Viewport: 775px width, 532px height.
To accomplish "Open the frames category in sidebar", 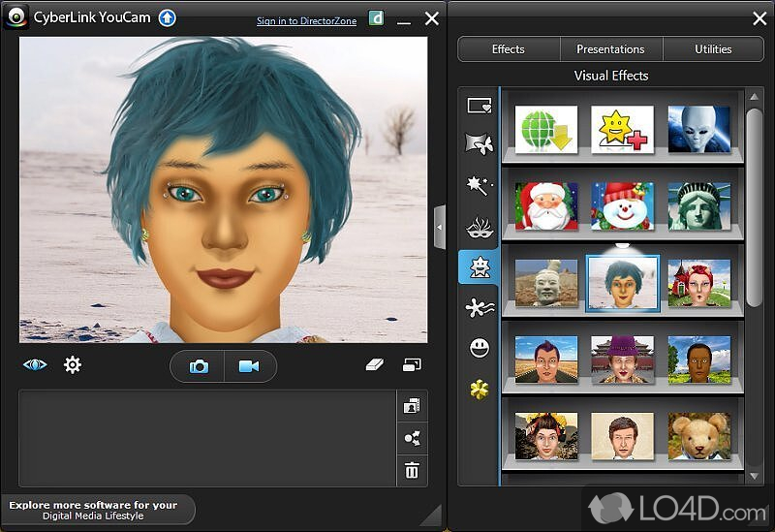I will pyautogui.click(x=479, y=105).
